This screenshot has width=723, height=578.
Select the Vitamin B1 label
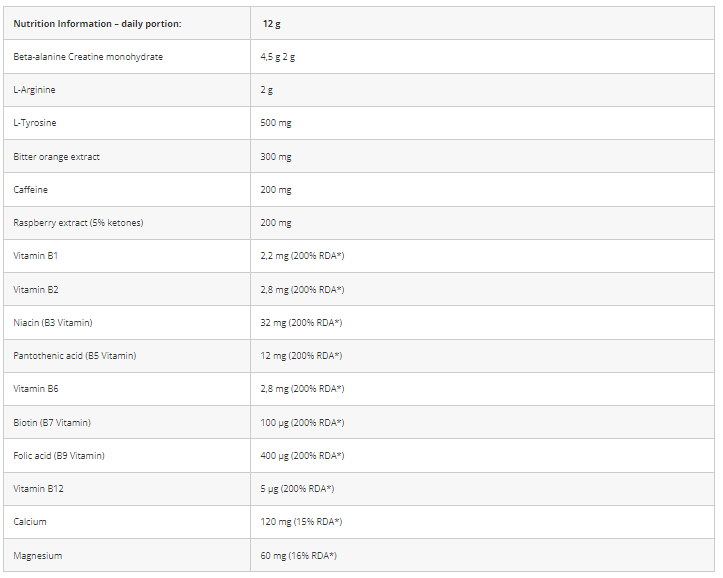(x=36, y=256)
